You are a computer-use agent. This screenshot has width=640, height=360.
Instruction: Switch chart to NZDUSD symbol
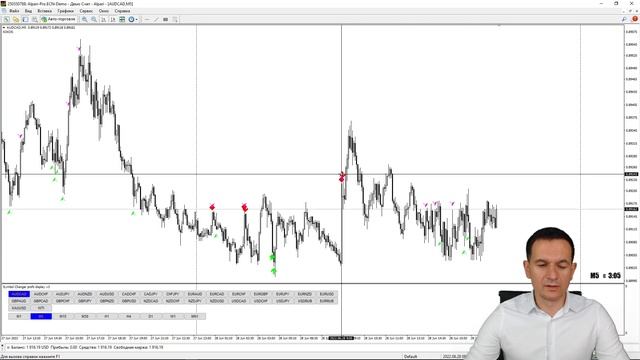217,301
